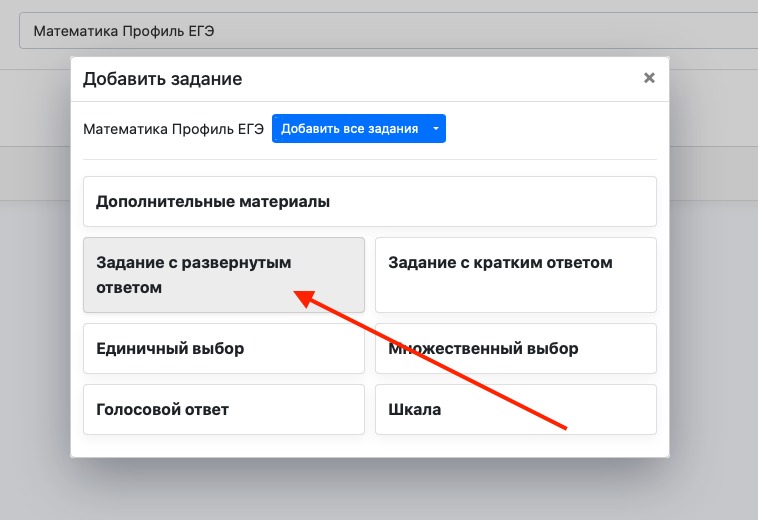The height and width of the screenshot is (520, 758).
Task: Choose the task type the red arrow points to
Action: [x=224, y=275]
